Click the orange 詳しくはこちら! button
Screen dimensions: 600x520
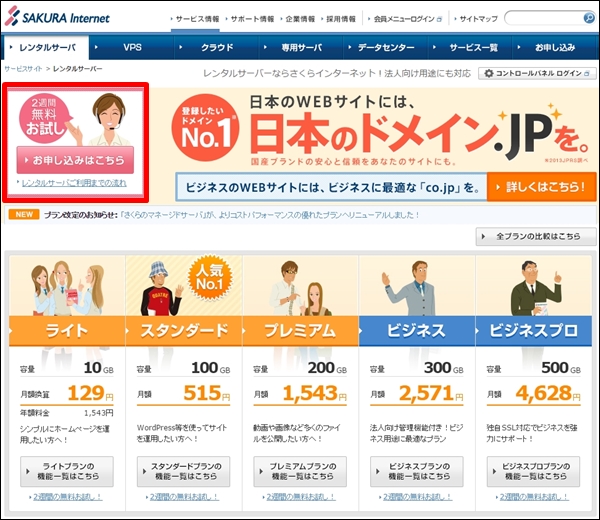point(541,187)
